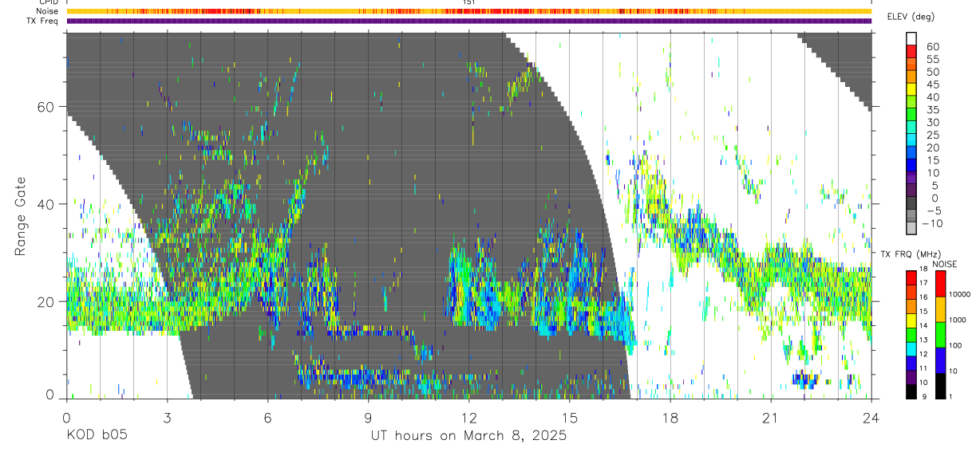The width and height of the screenshot is (980, 452).
Task: Click the '13' label on the TX FRQ scale
Action: pos(923,340)
